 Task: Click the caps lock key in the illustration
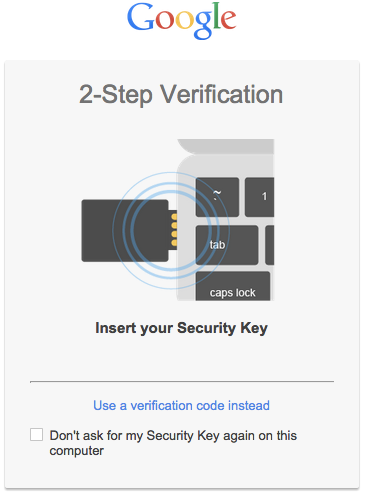(x=233, y=286)
